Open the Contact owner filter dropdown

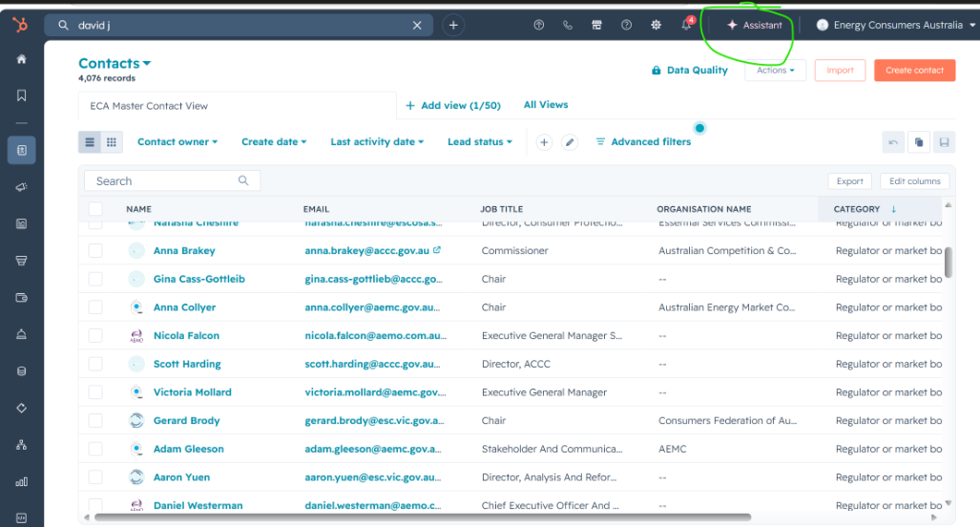pos(177,142)
